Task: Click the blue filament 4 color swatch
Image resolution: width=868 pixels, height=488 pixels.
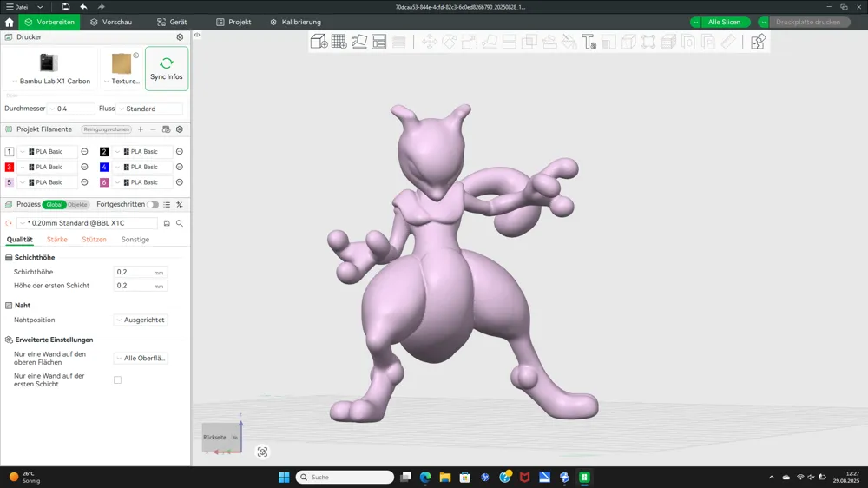Action: click(104, 167)
